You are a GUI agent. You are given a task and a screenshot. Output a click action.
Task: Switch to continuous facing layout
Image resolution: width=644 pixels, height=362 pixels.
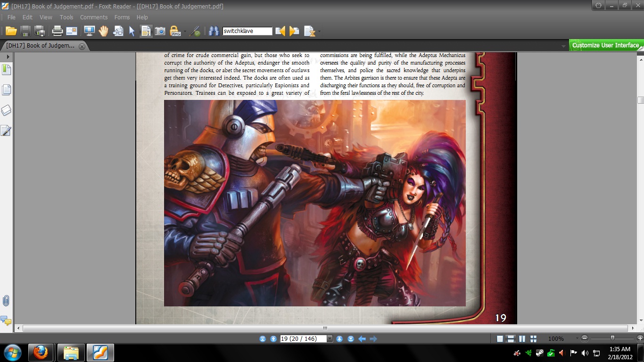[x=533, y=338]
